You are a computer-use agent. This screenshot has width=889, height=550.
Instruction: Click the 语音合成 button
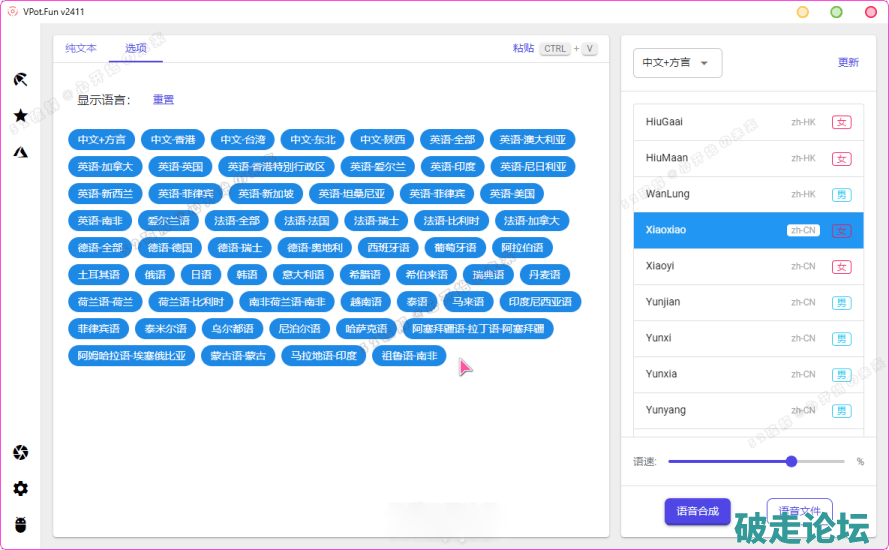tap(697, 511)
